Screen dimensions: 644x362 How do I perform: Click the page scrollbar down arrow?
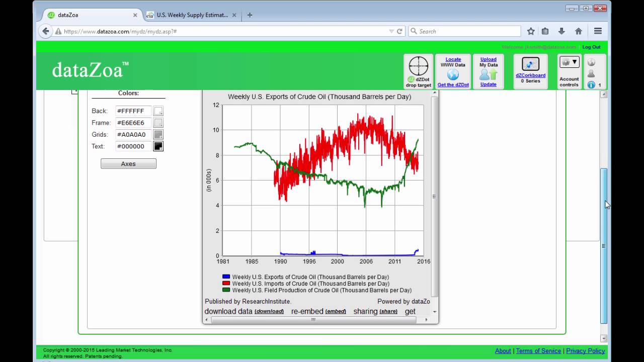604,338
